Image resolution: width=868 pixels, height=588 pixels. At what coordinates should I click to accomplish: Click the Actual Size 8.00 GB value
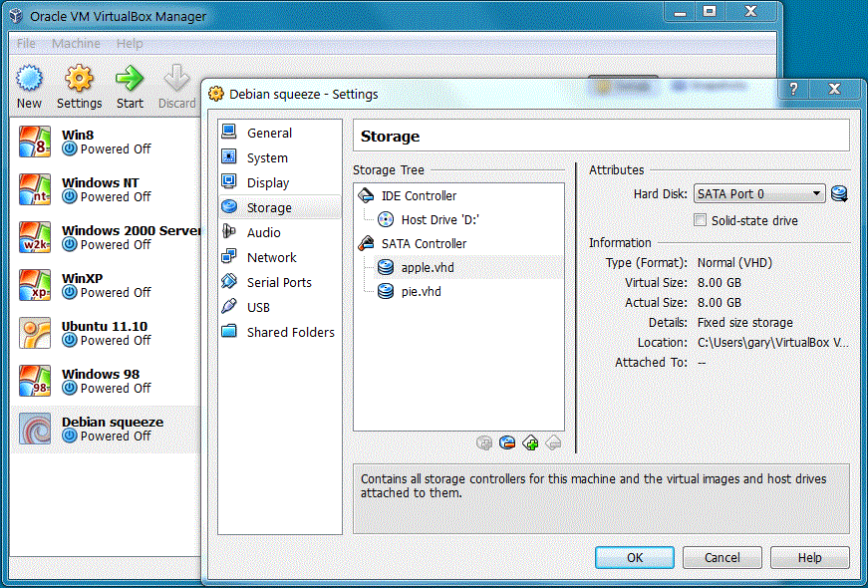(x=720, y=302)
